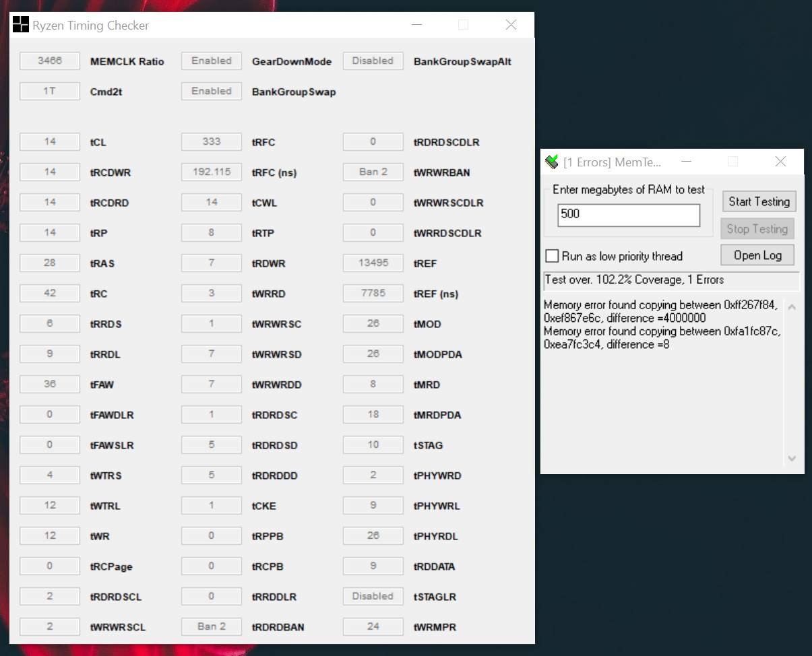The width and height of the screenshot is (812, 656).
Task: Click the GearDownMode Enabled field
Action: tap(212, 61)
